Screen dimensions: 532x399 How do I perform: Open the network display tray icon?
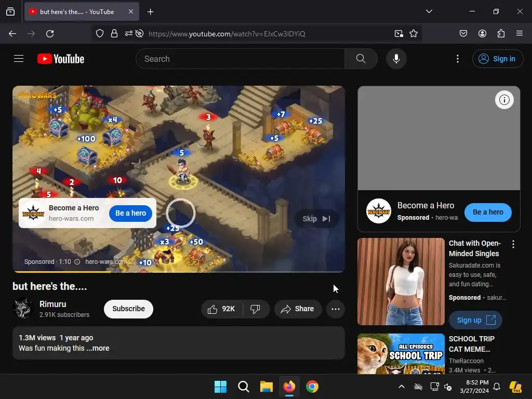tap(434, 387)
